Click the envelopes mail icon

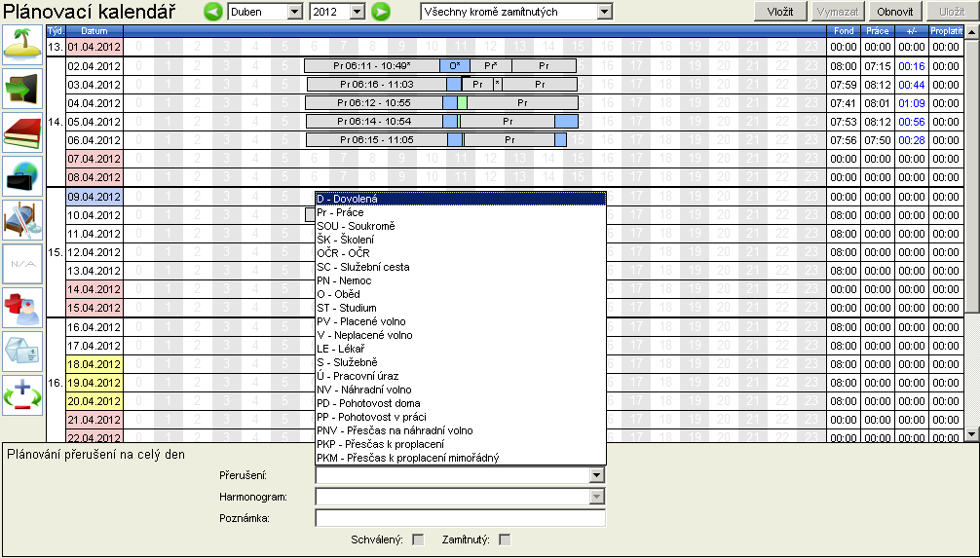(x=22, y=352)
